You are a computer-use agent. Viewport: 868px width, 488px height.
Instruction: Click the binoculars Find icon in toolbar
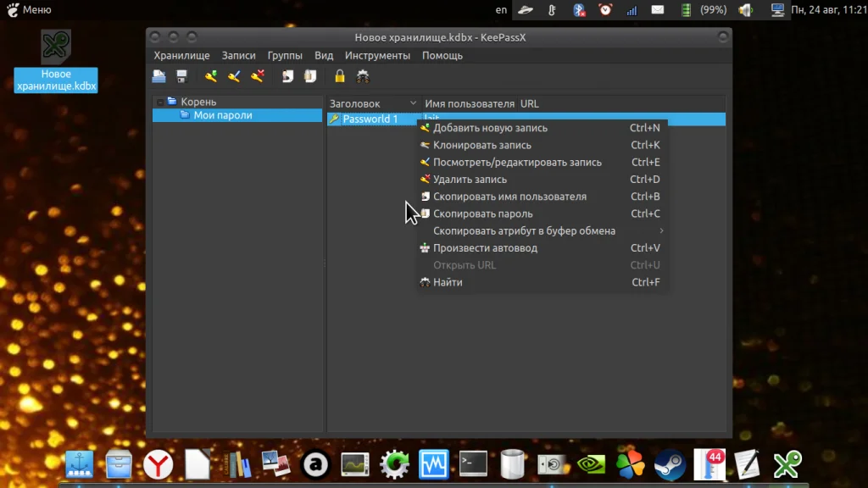[x=363, y=76]
